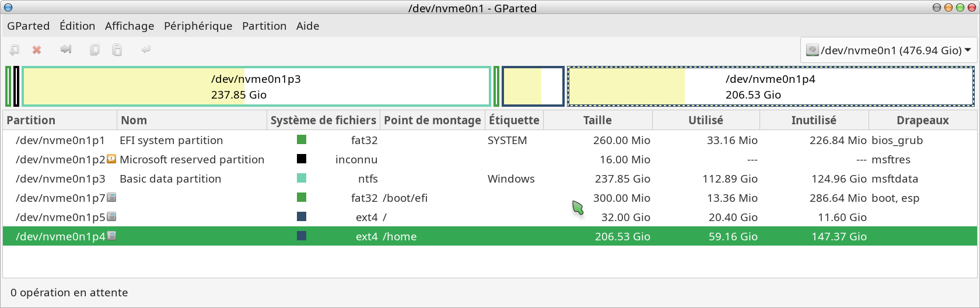The image size is (980, 308).
Task: Click the 147.37 Gio unused cell
Action: 839,236
